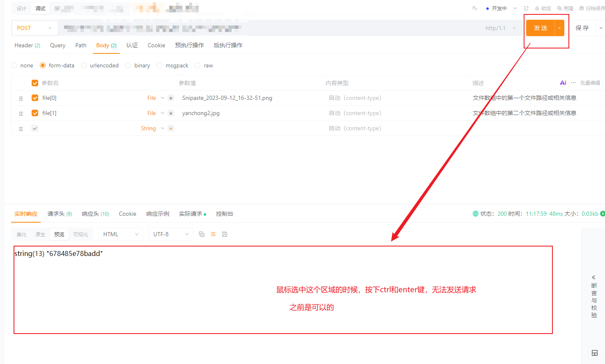Open the 响应示例 tab
Screen dimensions: 605x364
[x=158, y=214]
